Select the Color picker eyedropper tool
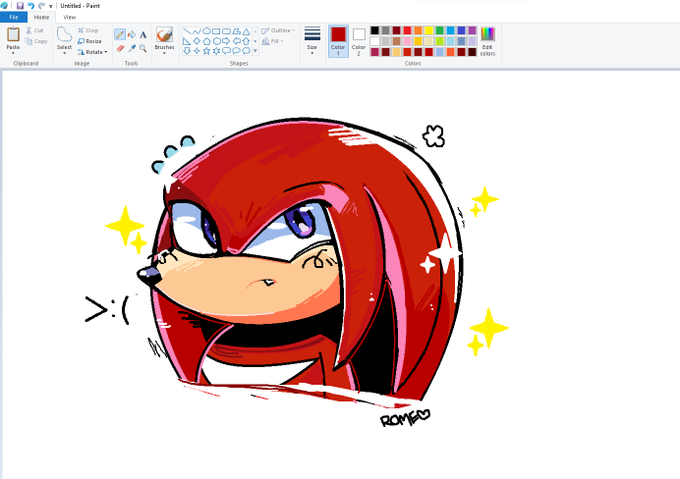The width and height of the screenshot is (680, 479). click(131, 48)
